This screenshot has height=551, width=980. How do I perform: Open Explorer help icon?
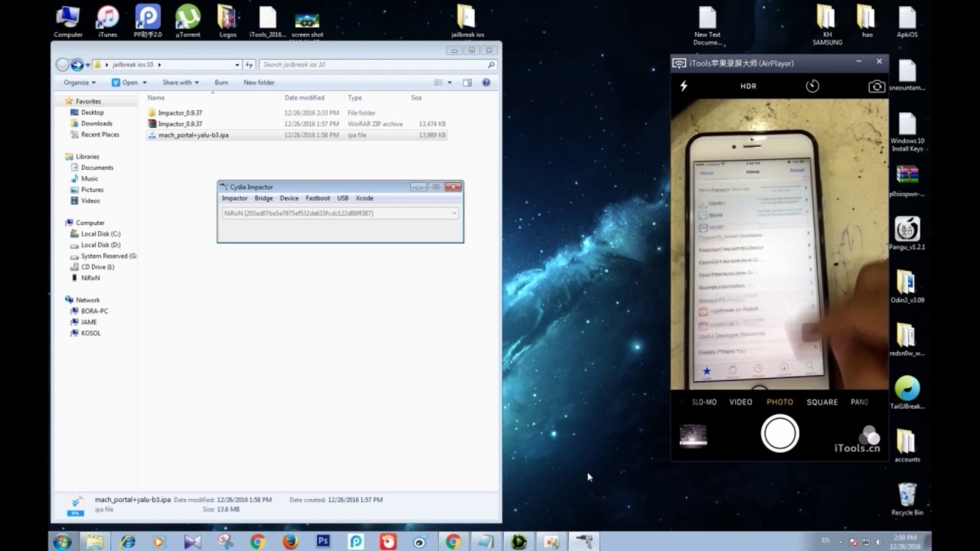(x=486, y=83)
